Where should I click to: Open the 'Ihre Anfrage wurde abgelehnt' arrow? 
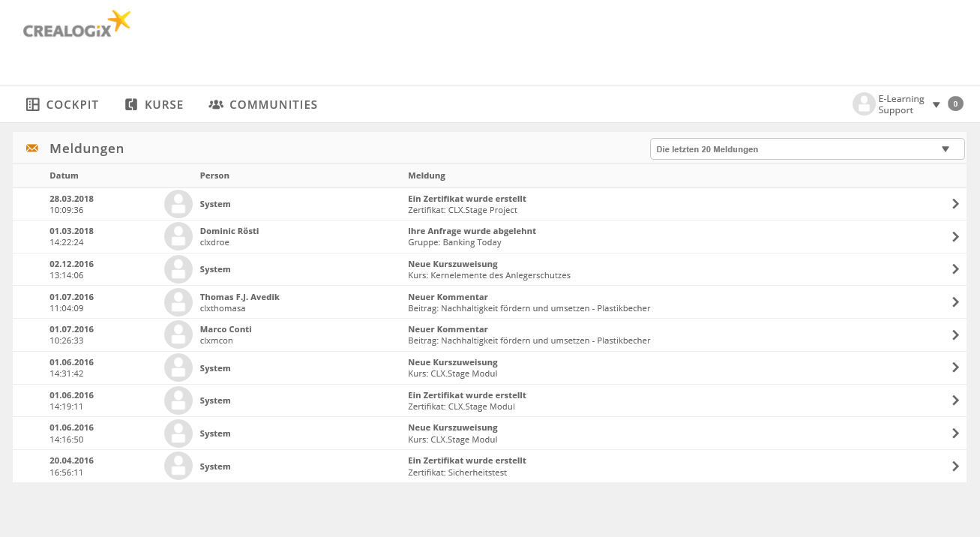tap(955, 237)
